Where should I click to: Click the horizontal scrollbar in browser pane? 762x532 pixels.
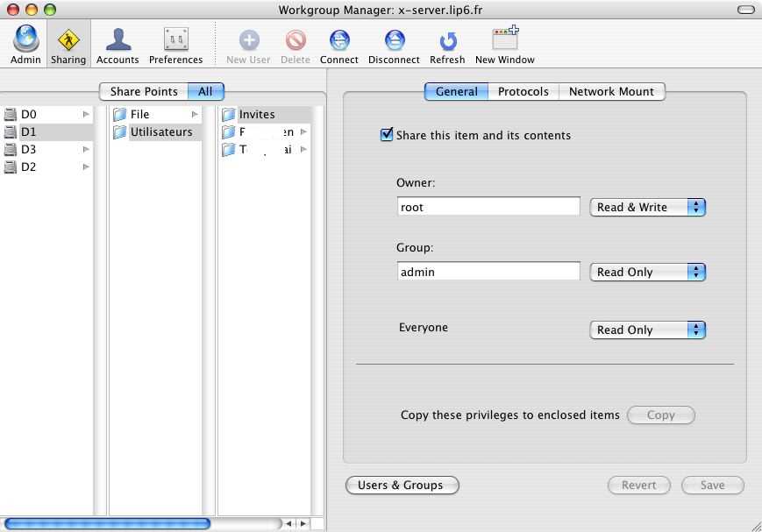pos(107,523)
